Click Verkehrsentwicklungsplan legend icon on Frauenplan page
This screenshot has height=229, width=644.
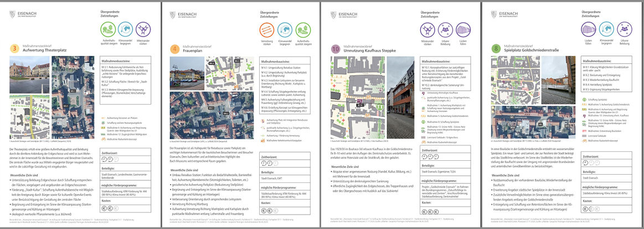coord(263,141)
